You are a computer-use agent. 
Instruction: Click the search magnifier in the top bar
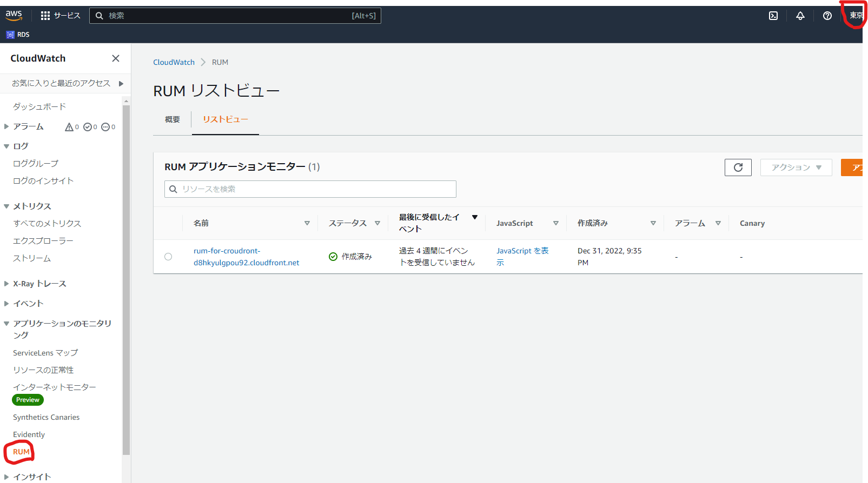click(x=100, y=16)
